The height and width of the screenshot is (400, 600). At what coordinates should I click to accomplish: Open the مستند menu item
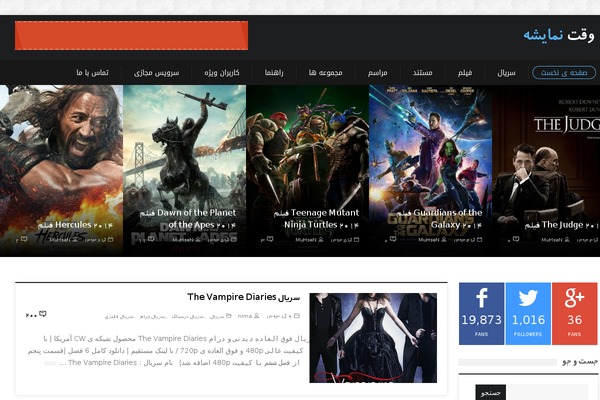[422, 73]
